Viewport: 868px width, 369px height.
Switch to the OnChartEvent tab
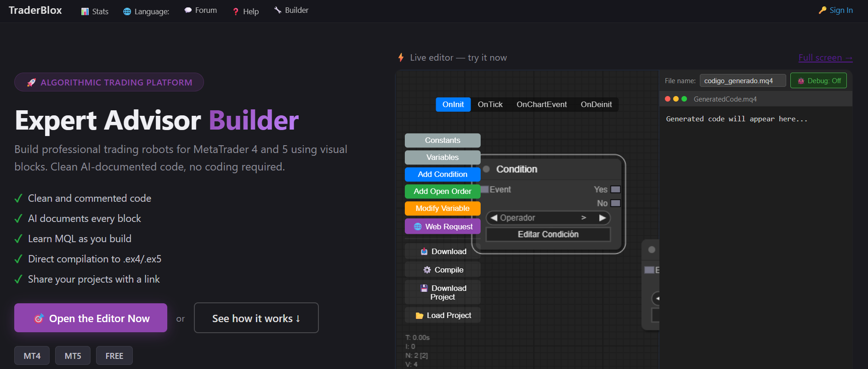point(542,104)
